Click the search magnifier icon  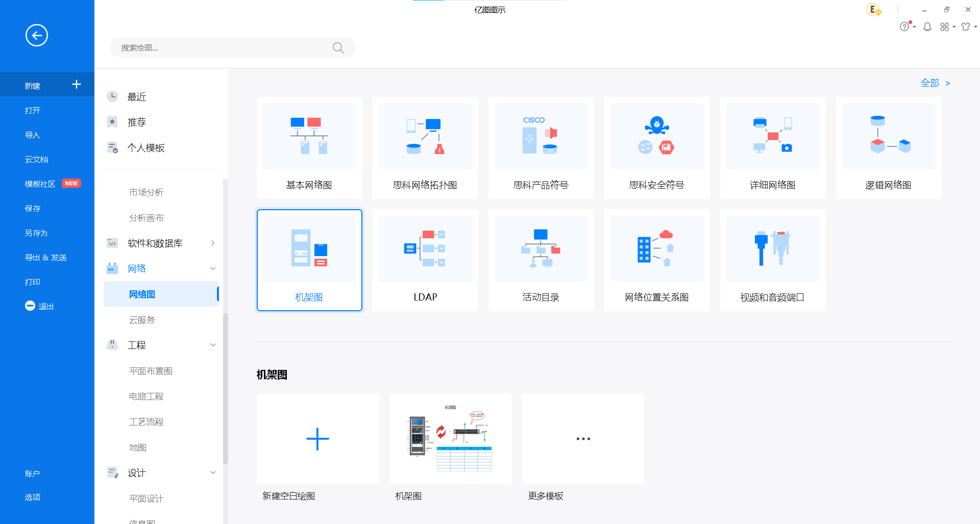coord(338,48)
